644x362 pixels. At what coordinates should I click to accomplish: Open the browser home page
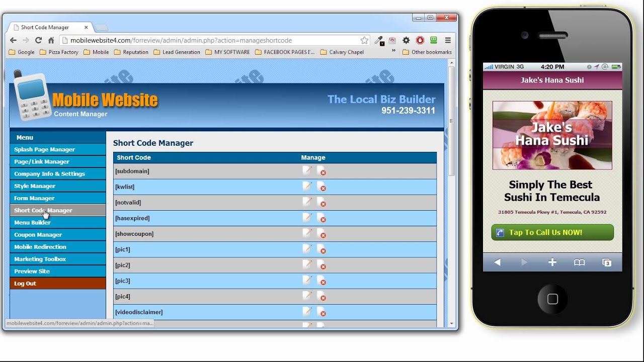point(51,40)
